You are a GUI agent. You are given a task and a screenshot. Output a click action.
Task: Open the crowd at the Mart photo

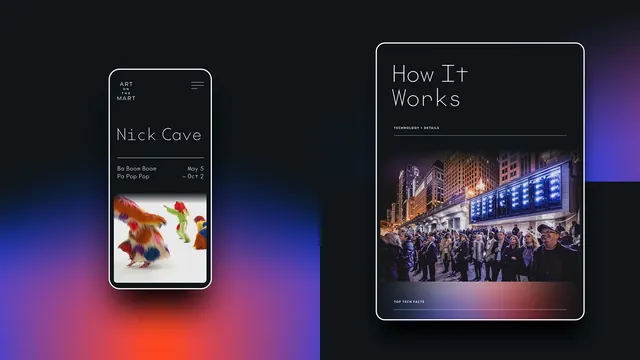480,216
